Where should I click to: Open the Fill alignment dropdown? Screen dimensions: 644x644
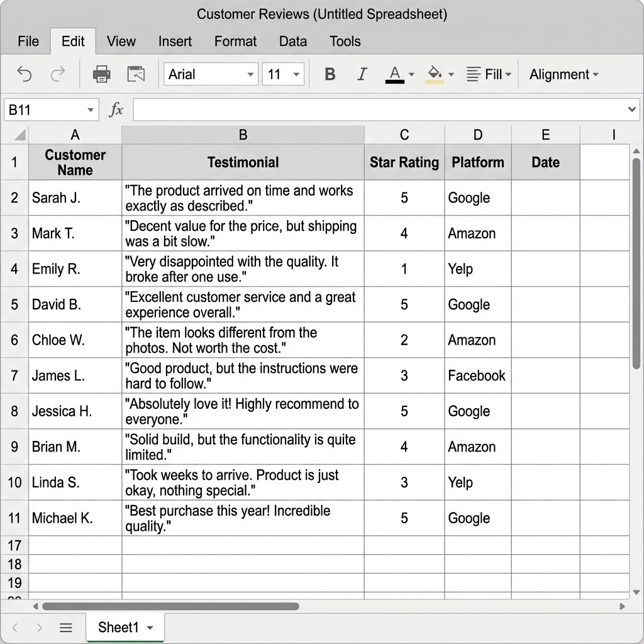(x=489, y=74)
